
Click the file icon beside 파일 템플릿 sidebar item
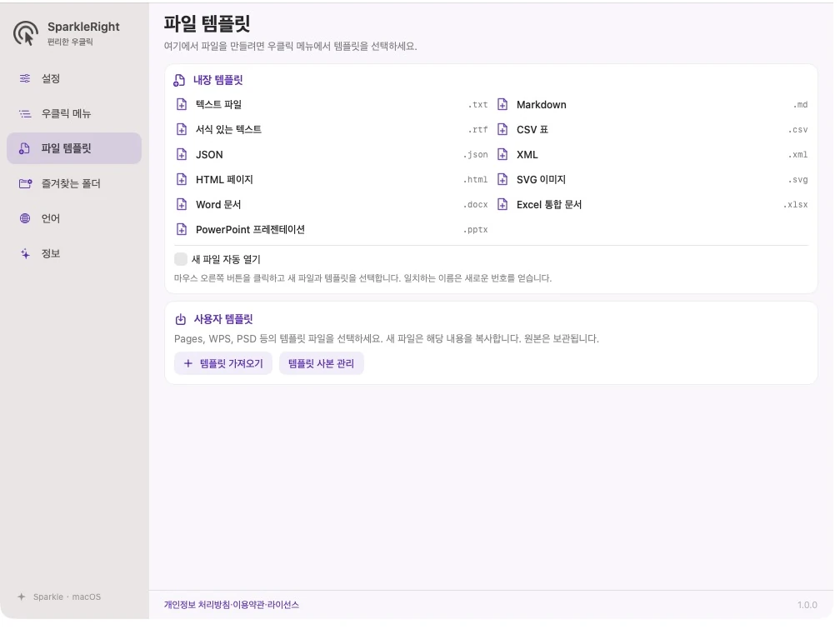click(x=25, y=148)
